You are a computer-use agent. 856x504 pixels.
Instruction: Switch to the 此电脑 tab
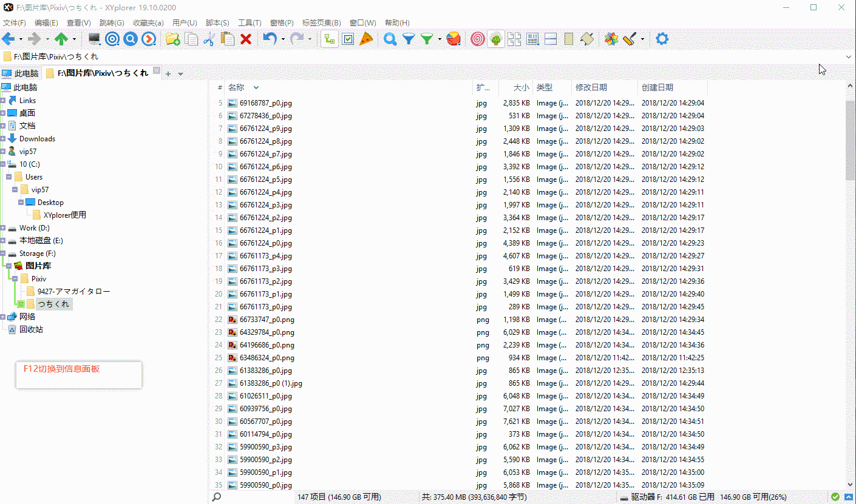point(24,73)
